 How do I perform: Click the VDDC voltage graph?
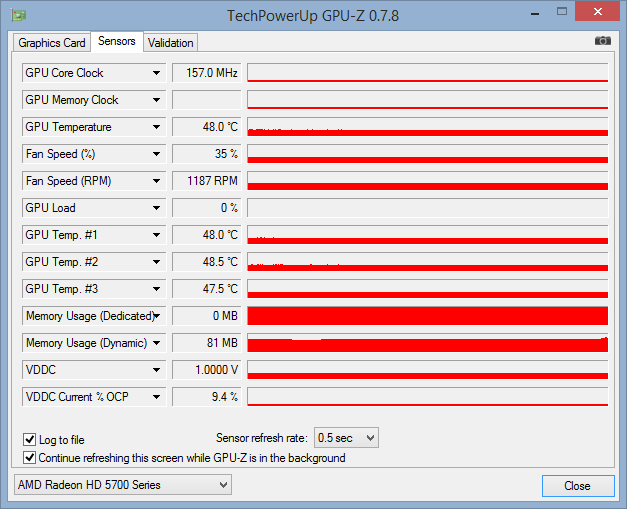coord(427,370)
